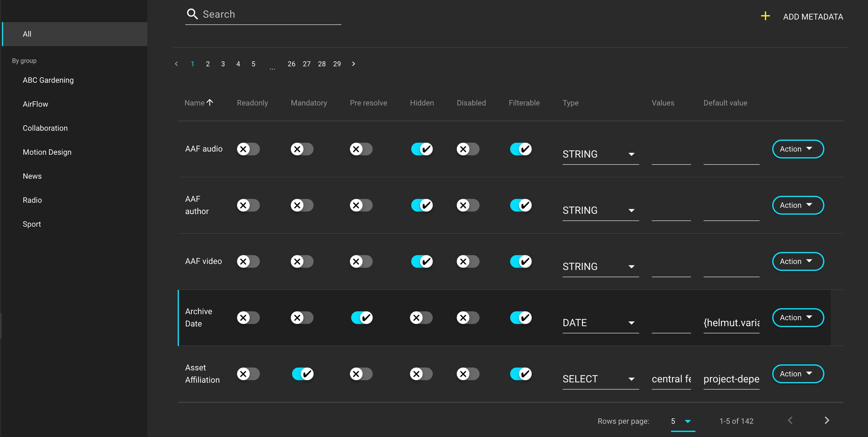The width and height of the screenshot is (868, 437).
Task: Expand the Rows per page dropdown
Action: click(x=682, y=421)
